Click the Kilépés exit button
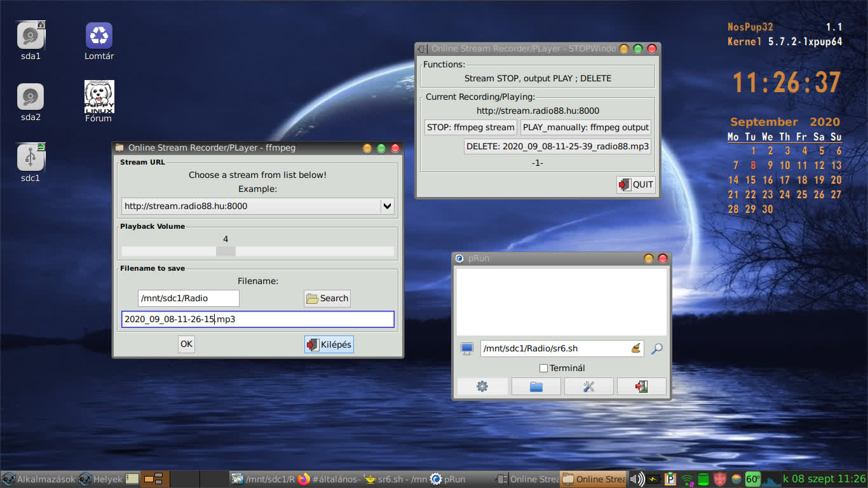Screen dimensions: 868x488 pos(329,344)
